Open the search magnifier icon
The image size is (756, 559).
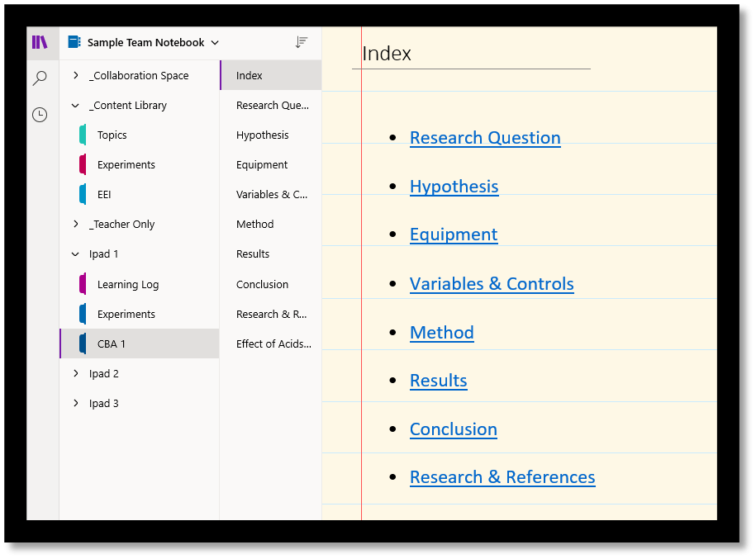pyautogui.click(x=40, y=78)
